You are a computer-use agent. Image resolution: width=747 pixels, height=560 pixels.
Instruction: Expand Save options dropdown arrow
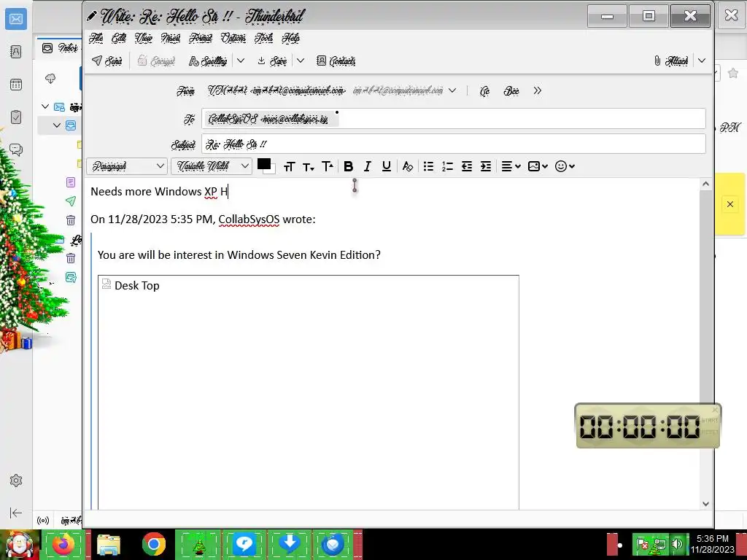point(300,61)
